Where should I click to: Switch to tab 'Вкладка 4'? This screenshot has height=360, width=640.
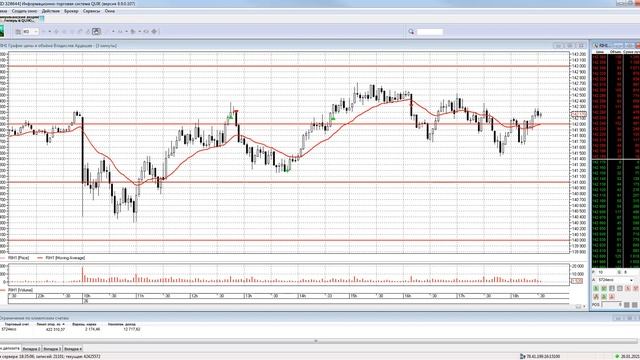73,349
